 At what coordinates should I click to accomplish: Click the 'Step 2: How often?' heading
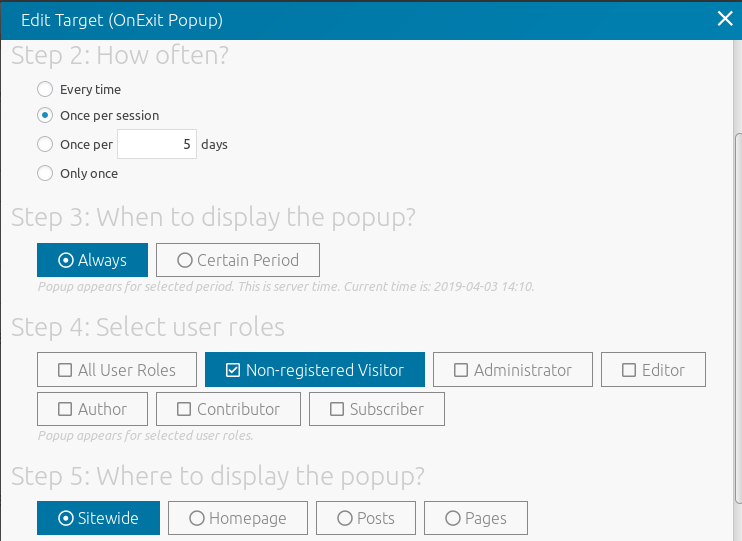coord(120,55)
